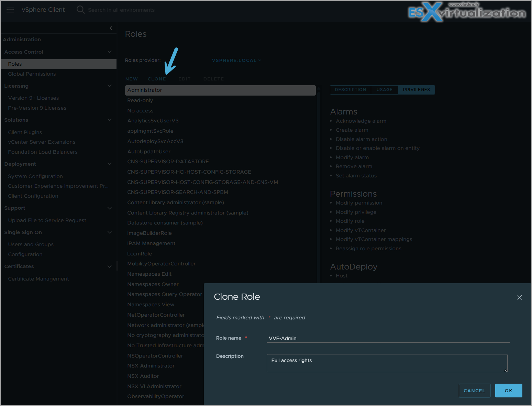Click the NEW role button

coord(132,79)
